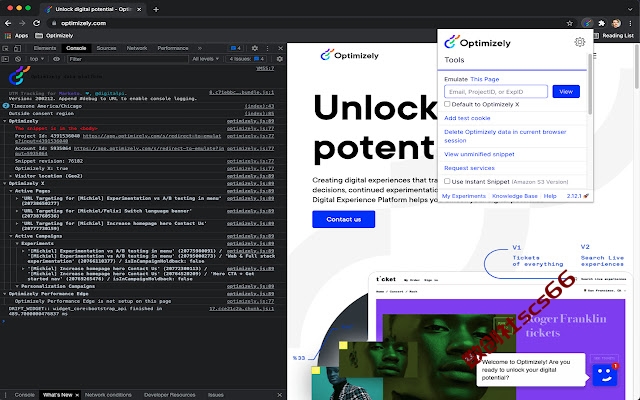This screenshot has height=400, width=640.
Task: Show the console sidebar
Action: (5, 59)
